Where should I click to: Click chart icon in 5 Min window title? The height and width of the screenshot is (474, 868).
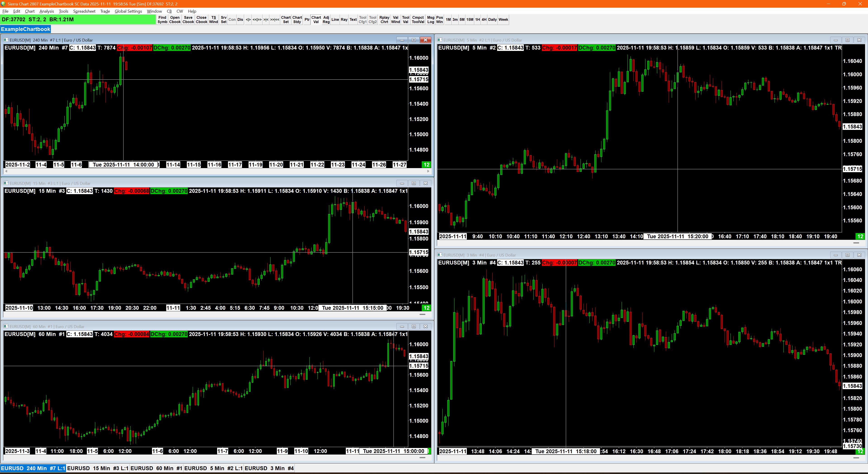coord(440,40)
